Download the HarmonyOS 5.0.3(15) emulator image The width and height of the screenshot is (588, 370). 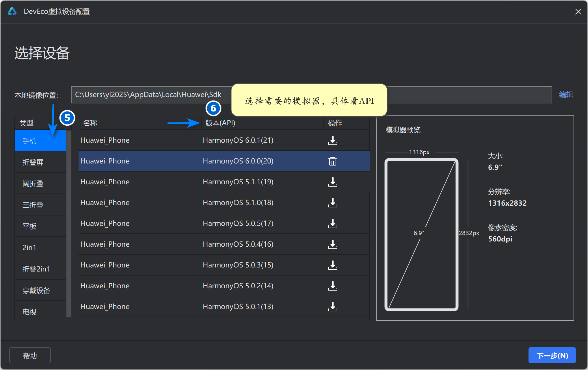pos(332,265)
